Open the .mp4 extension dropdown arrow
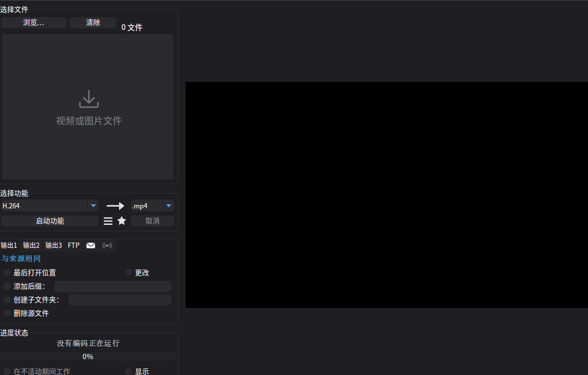The height and width of the screenshot is (375, 588). point(169,205)
